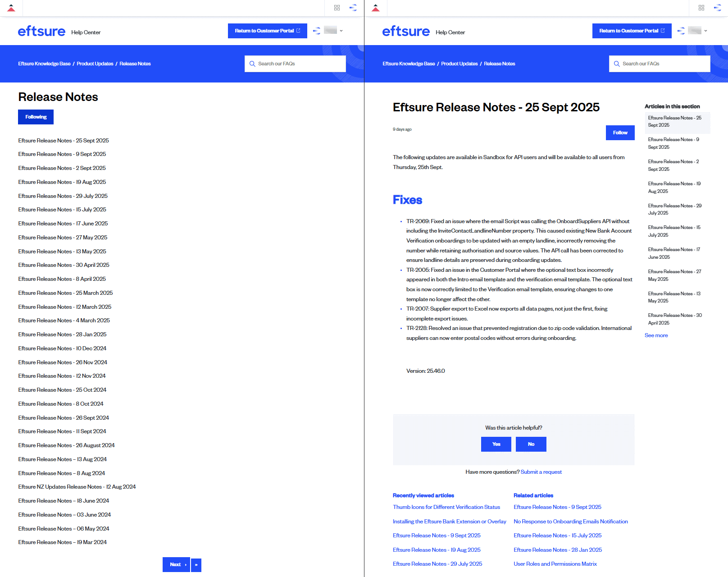Toggle the Following button for Release Notes
The width and height of the screenshot is (728, 577).
36,117
